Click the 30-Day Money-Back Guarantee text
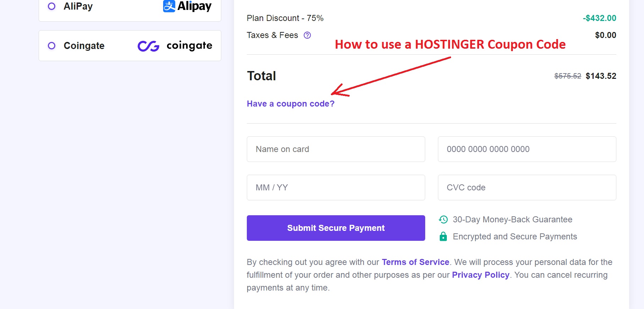Viewport: 644px width, 309px height. (x=512, y=219)
